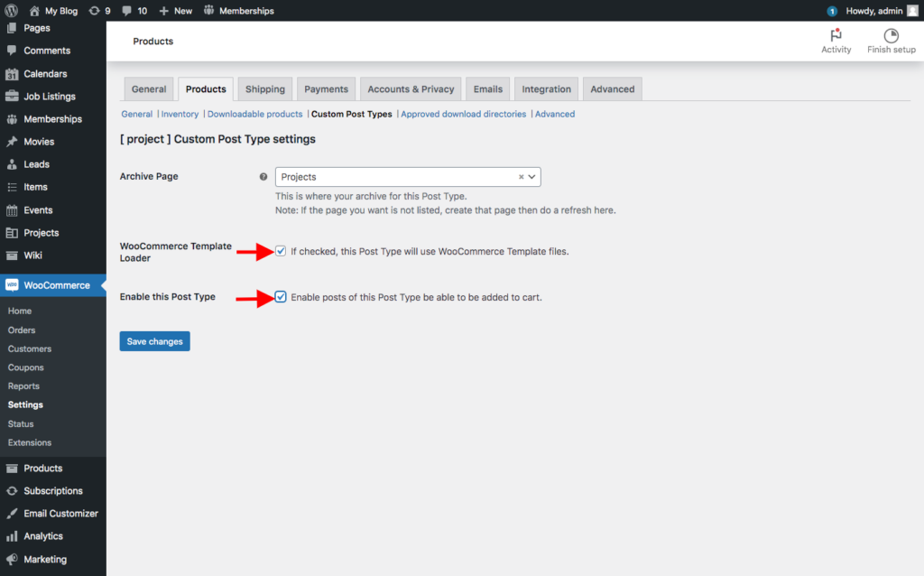Go to the Downloadable products link
The image size is (924, 576).
(254, 115)
